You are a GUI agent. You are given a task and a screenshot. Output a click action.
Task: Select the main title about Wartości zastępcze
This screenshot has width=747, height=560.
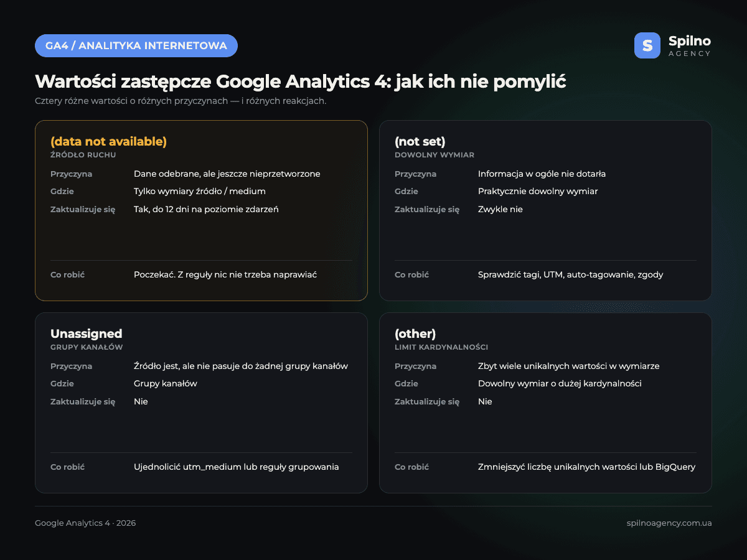(x=300, y=82)
